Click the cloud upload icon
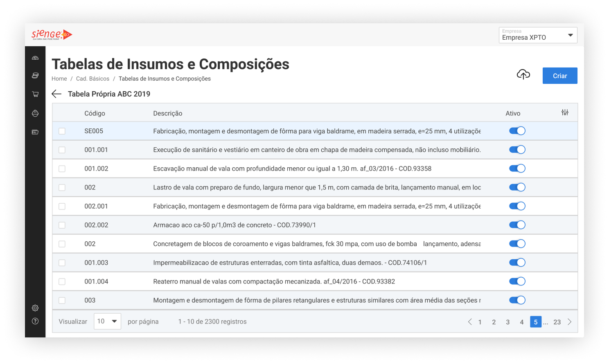This screenshot has height=364, width=609. point(523,74)
